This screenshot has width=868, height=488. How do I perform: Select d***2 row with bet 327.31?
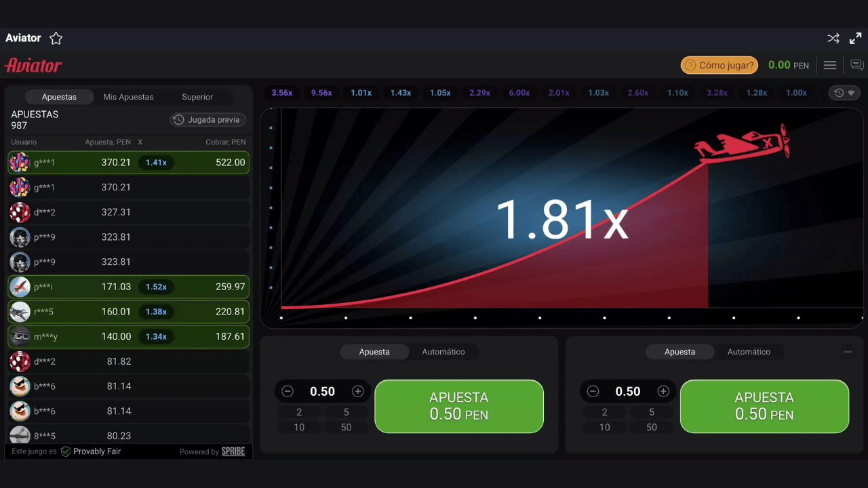pos(128,212)
